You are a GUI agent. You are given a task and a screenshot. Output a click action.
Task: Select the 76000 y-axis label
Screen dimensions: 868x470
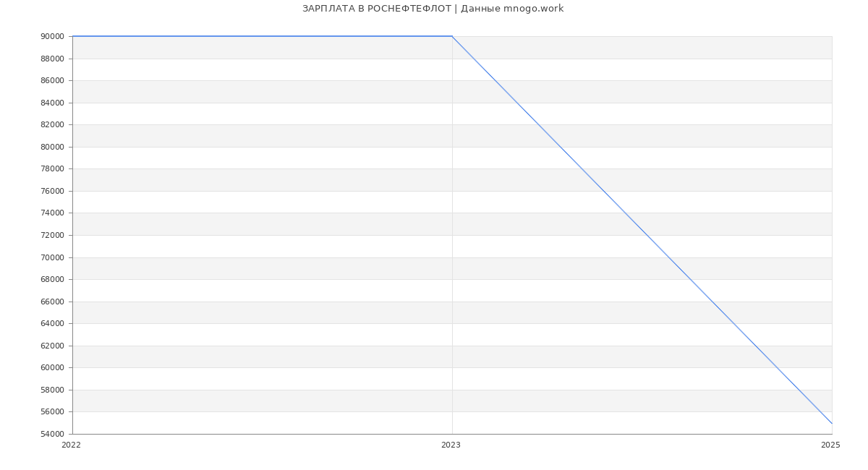(53, 191)
